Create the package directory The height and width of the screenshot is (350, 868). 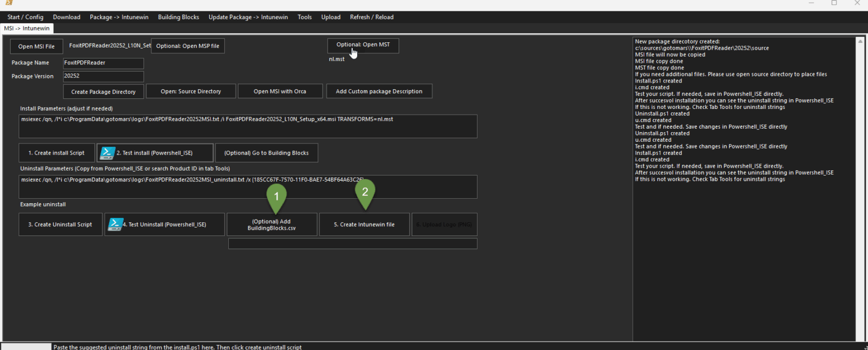103,91
